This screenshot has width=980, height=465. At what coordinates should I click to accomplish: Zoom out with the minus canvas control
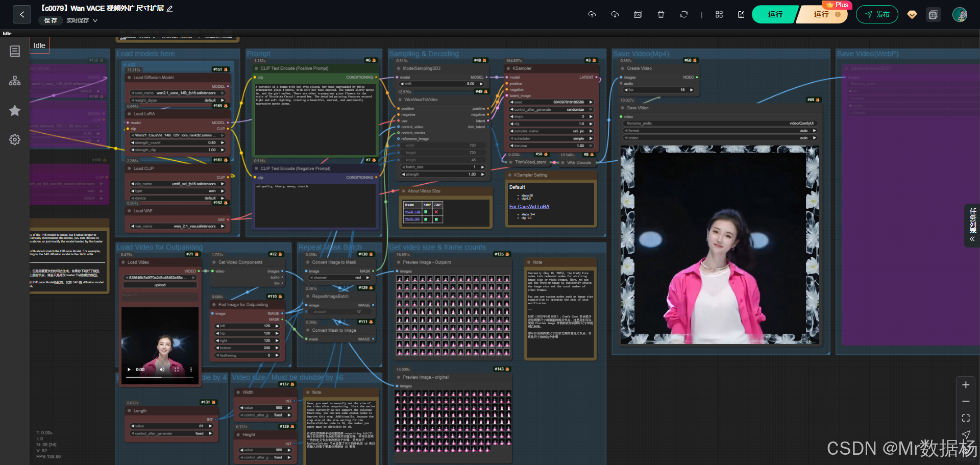coord(966,401)
